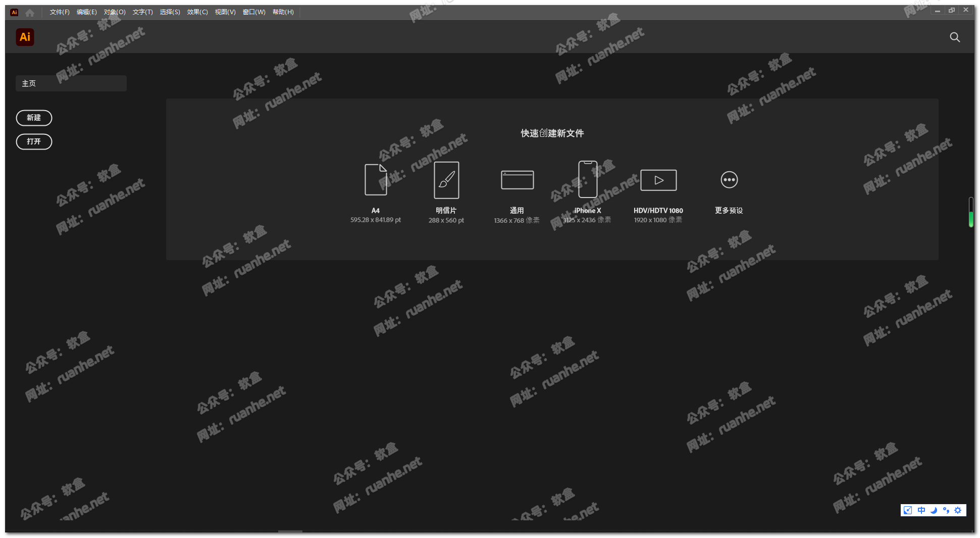The image size is (980, 538).
Task: Select the 明信片 postcard preset icon
Action: coord(446,180)
